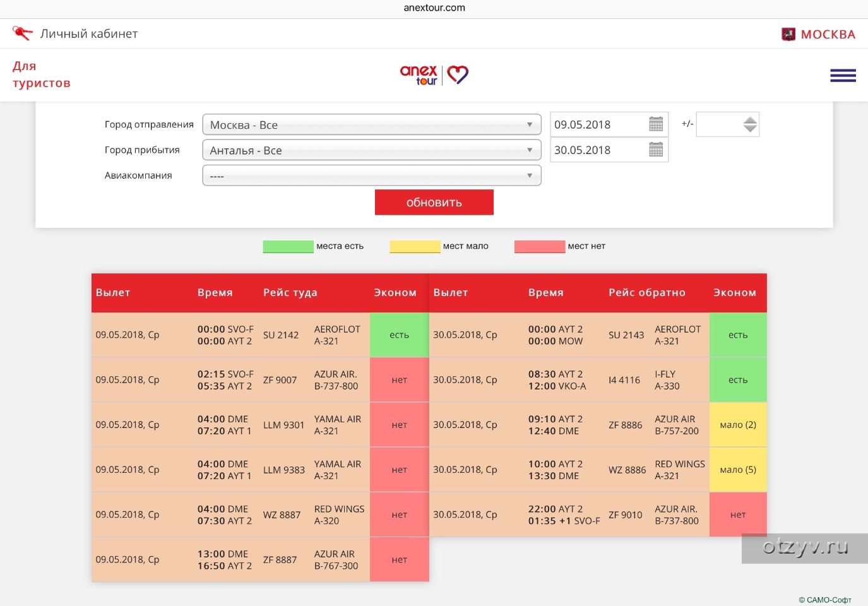Select the 'мало (2)' cell for ZF 8886
Image resolution: width=868 pixels, height=606 pixels.
click(737, 425)
